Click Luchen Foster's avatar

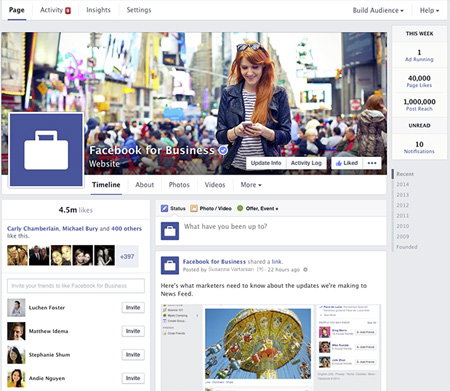16,308
